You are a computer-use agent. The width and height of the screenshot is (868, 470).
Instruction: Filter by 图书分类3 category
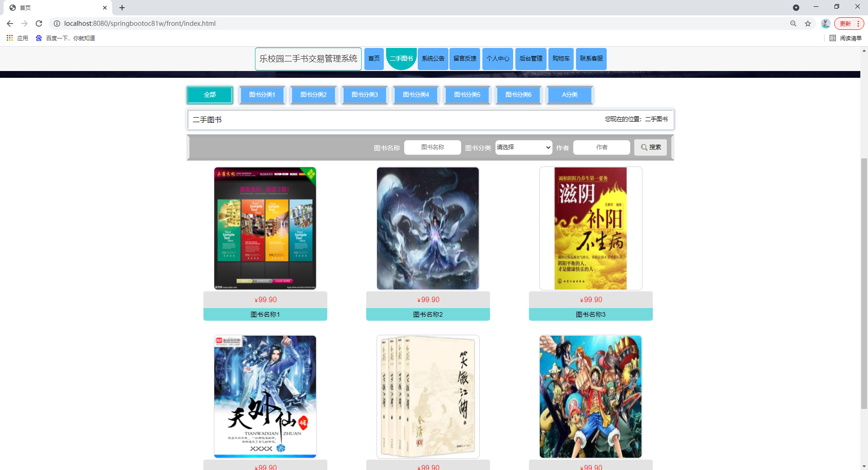365,95
